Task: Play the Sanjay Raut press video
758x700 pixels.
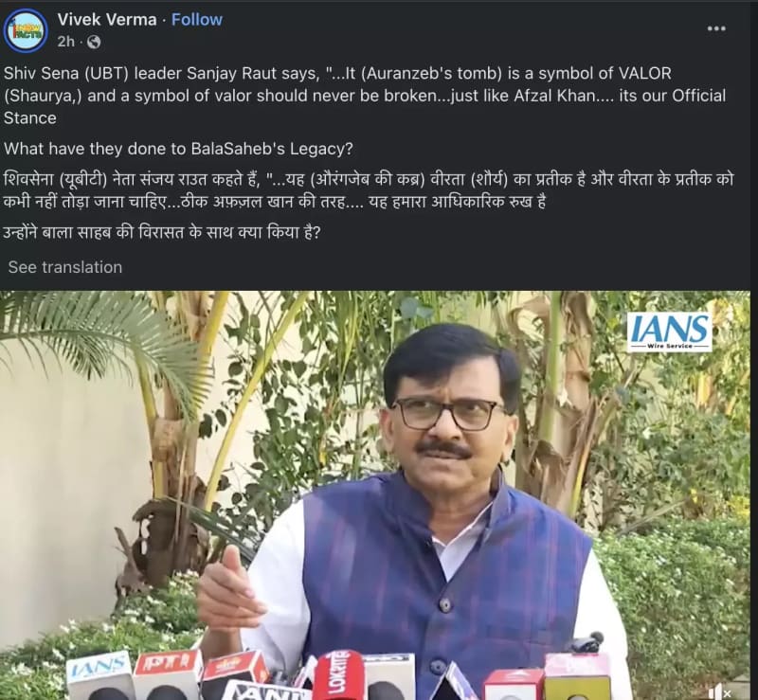Action: coord(375,495)
